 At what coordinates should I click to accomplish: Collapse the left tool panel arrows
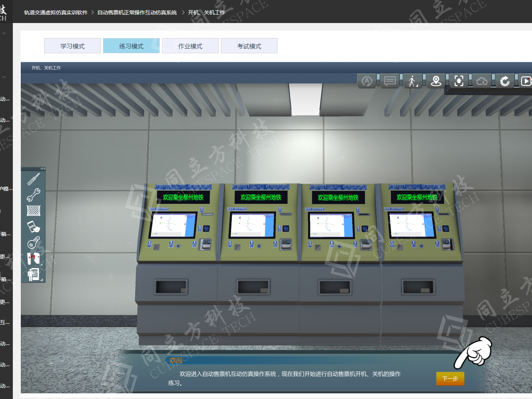(x=42, y=169)
